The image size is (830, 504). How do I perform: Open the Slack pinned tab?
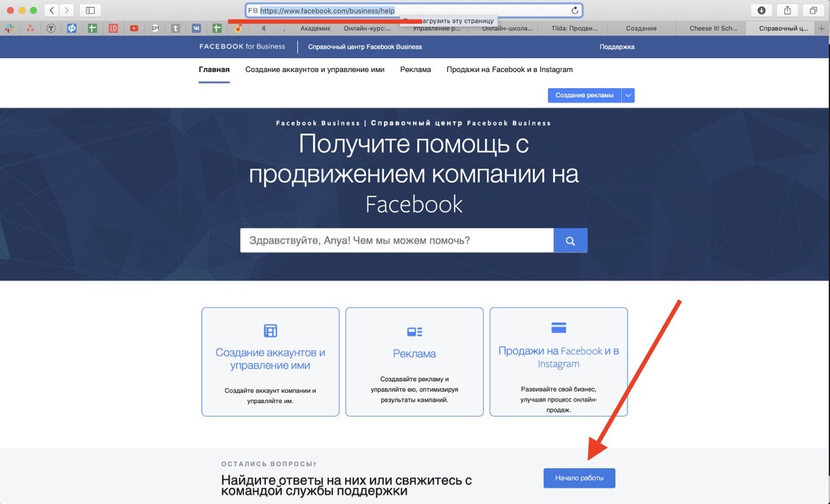10,28
